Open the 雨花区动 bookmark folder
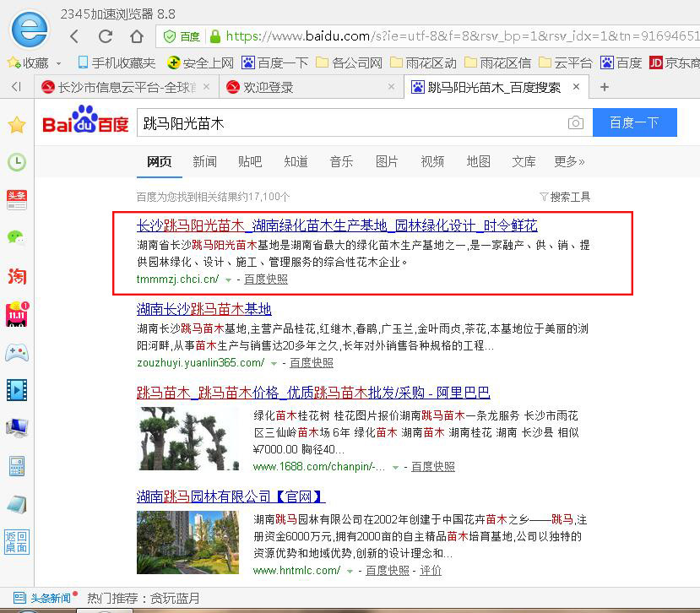Viewport: 700px width, 613px height. [423, 63]
